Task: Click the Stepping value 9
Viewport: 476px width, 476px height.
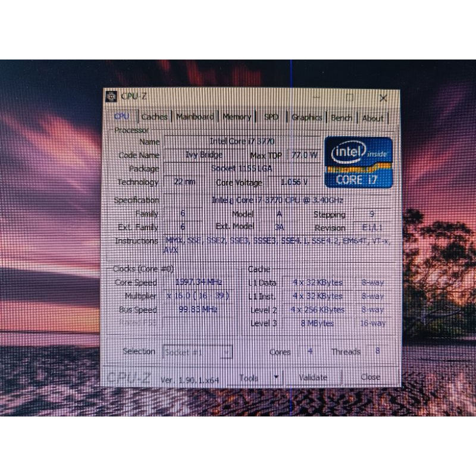Action: pyautogui.click(x=372, y=214)
